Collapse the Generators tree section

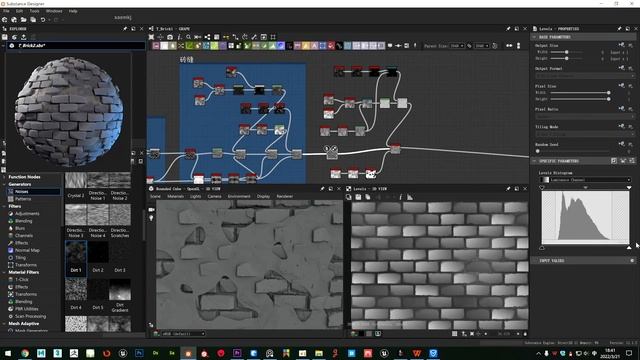click(x=4, y=184)
